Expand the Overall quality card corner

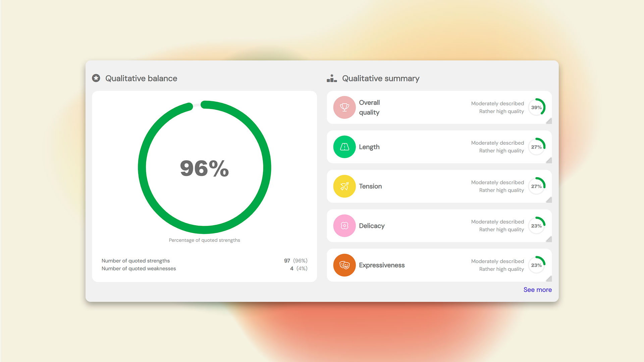549,121
